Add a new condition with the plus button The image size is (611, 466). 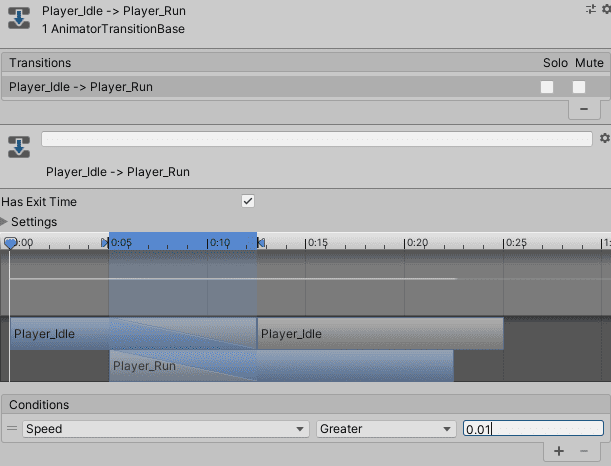pos(560,451)
